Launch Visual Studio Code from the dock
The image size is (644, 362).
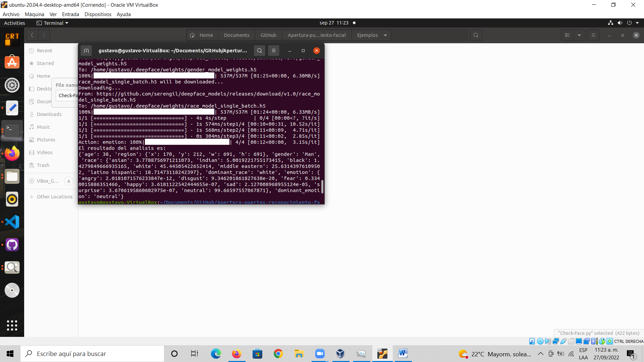(x=12, y=222)
